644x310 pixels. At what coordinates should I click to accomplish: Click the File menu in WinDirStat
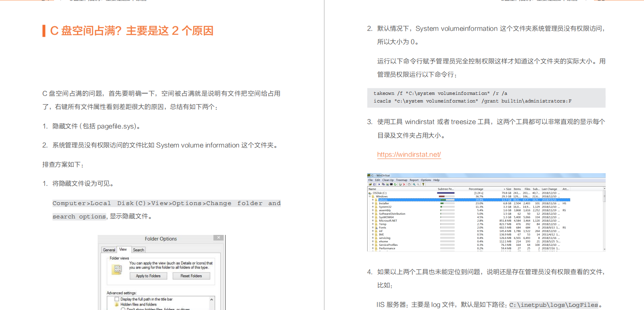(370, 180)
